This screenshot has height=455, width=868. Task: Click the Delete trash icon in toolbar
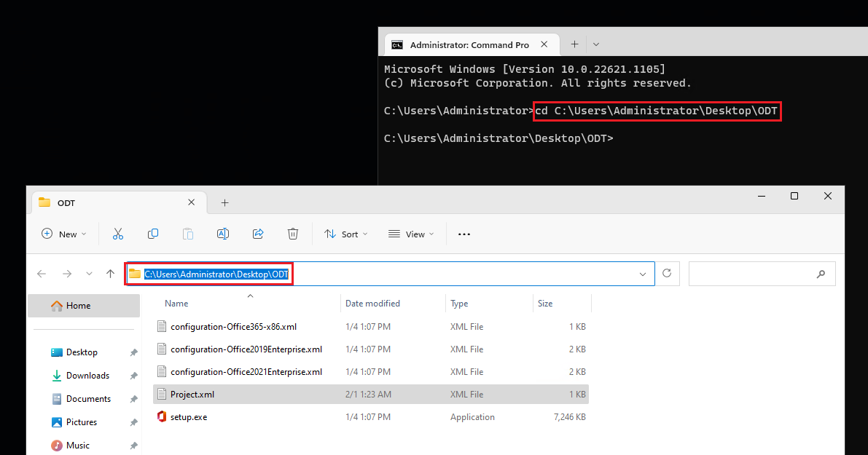click(x=293, y=234)
